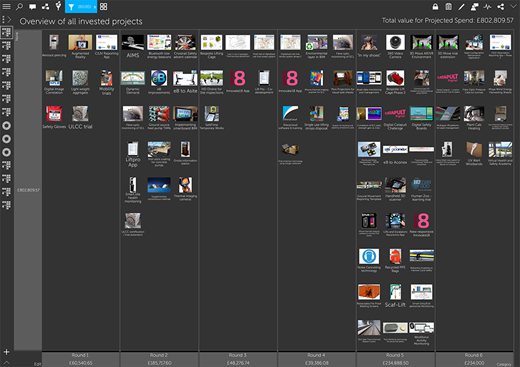Select the Round 4 column header

pyautogui.click(x=317, y=359)
